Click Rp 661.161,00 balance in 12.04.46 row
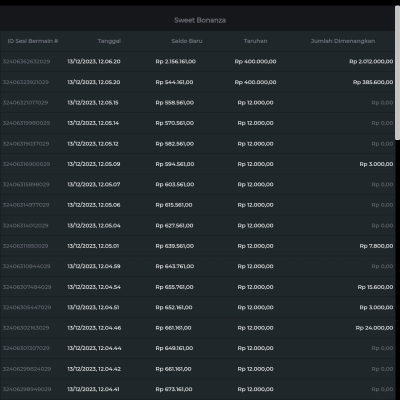Viewport: 400px width, 400px height. coord(173,328)
